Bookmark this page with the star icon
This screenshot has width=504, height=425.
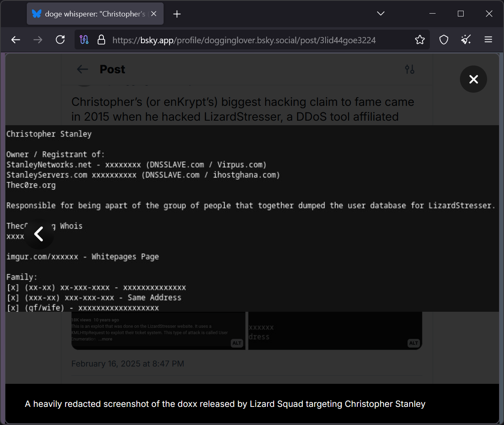(x=420, y=40)
